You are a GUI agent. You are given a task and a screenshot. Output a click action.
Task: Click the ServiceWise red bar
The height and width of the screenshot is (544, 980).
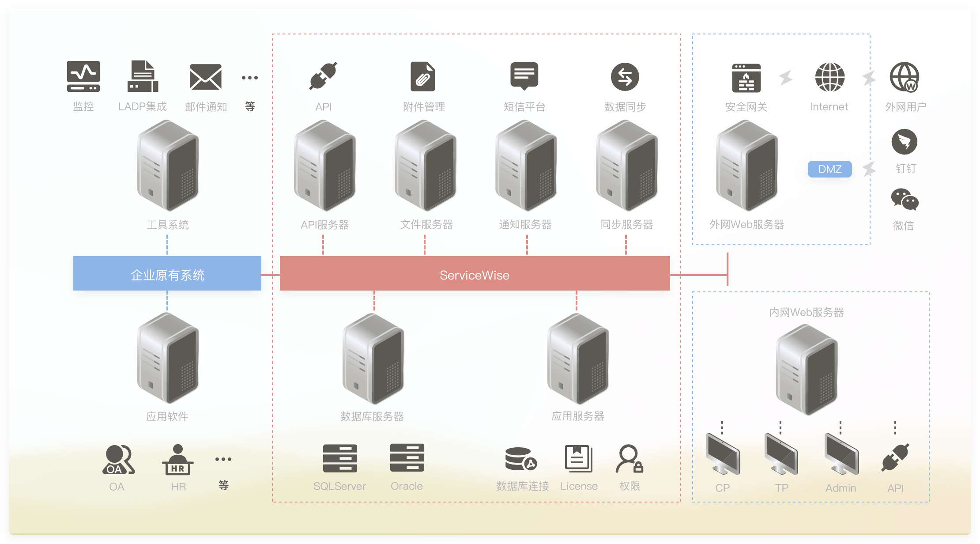pyautogui.click(x=475, y=273)
